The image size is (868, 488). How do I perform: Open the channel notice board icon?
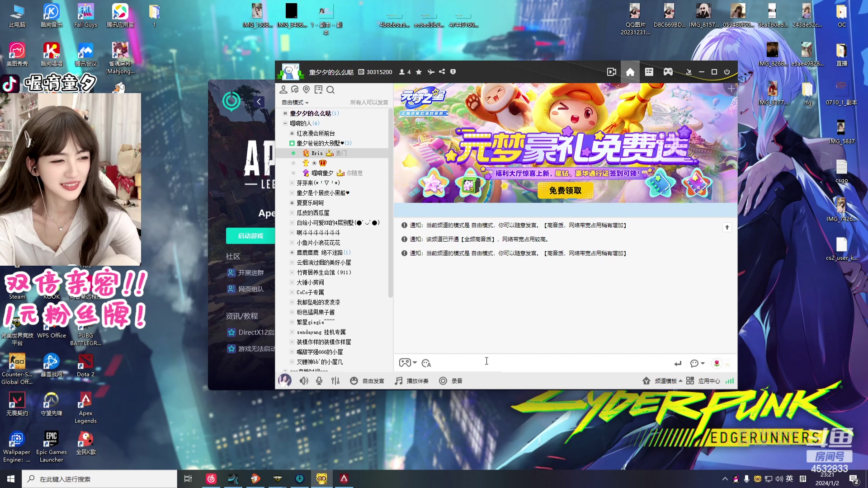tap(319, 89)
